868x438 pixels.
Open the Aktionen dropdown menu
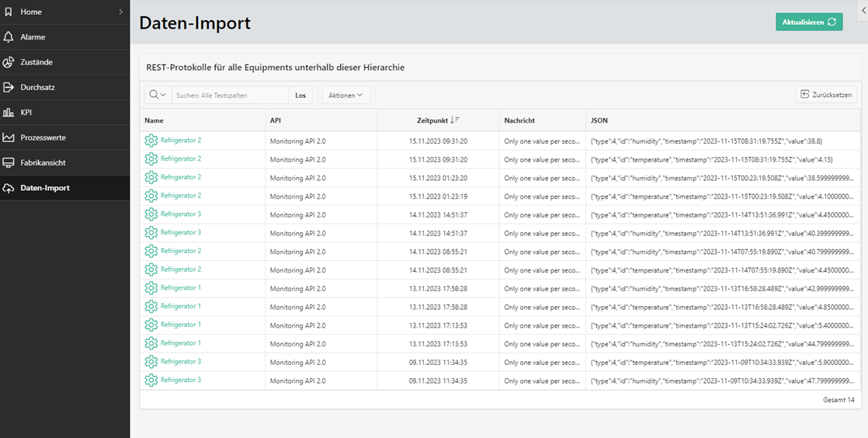pyautogui.click(x=346, y=96)
